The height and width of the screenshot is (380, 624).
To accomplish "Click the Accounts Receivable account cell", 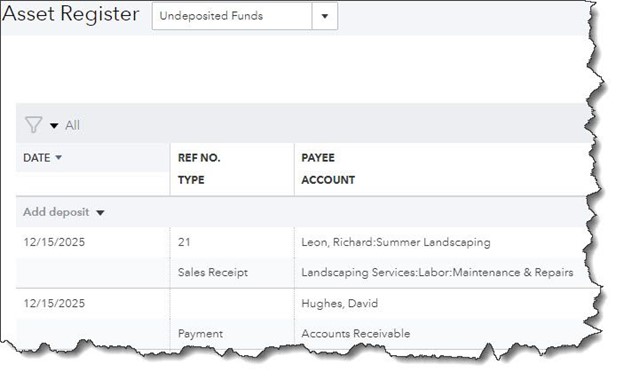I will point(356,333).
